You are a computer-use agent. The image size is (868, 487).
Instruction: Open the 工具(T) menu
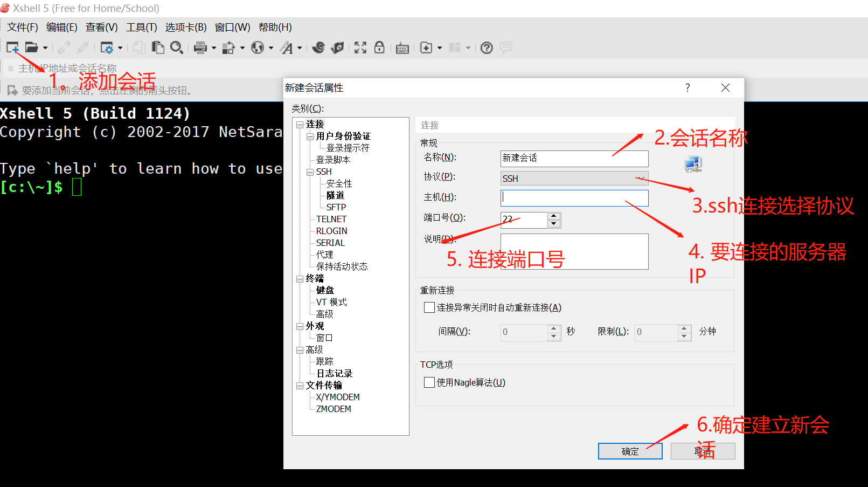(141, 27)
